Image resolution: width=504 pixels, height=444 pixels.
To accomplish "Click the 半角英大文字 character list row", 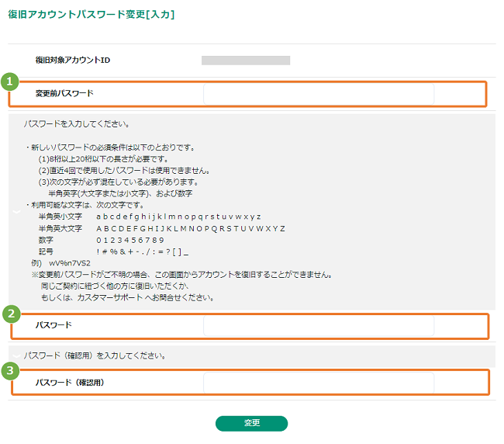I will coord(162,228).
